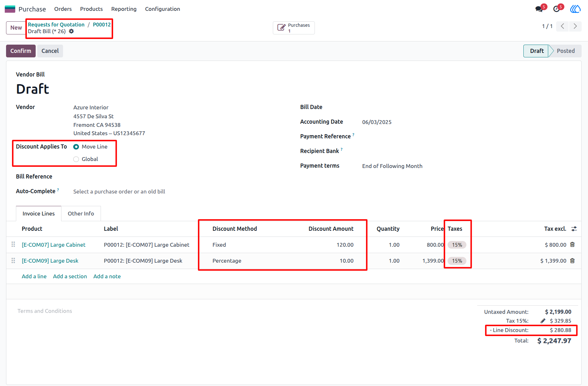Open the Purchase app home icon
588x386 pixels.
(x=10, y=9)
